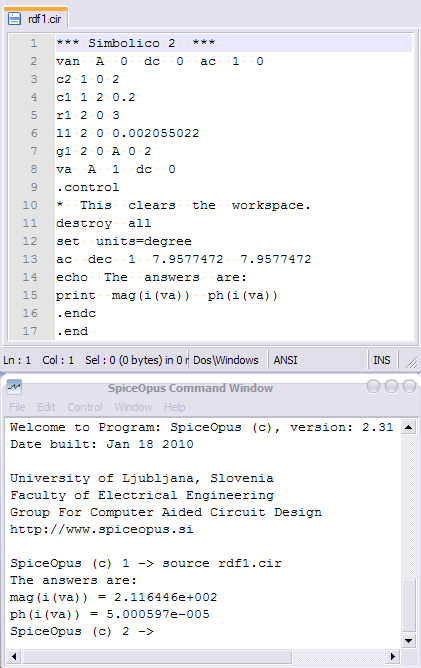
Task: Click the 'c2 1 0 2' line
Action: coord(87,79)
